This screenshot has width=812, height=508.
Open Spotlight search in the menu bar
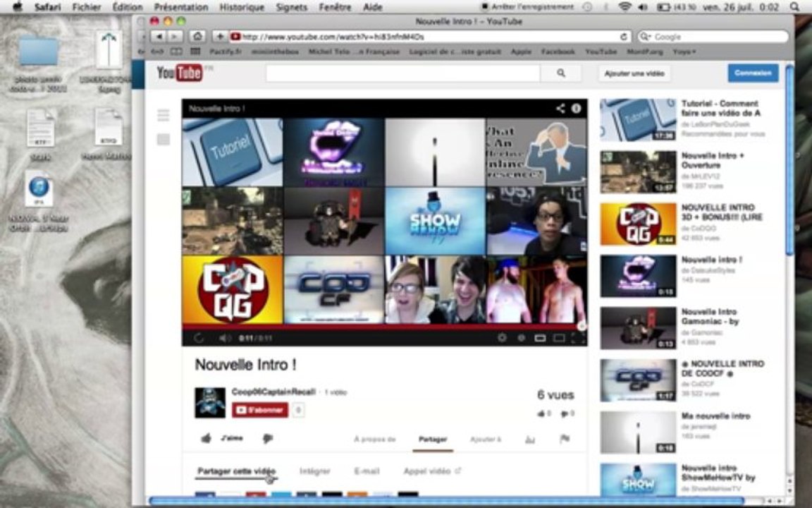pyautogui.click(x=794, y=7)
